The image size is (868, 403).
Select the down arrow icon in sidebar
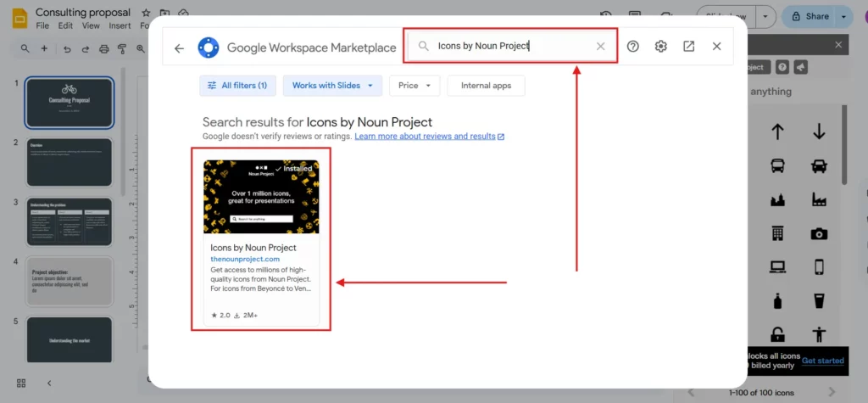pos(819,132)
